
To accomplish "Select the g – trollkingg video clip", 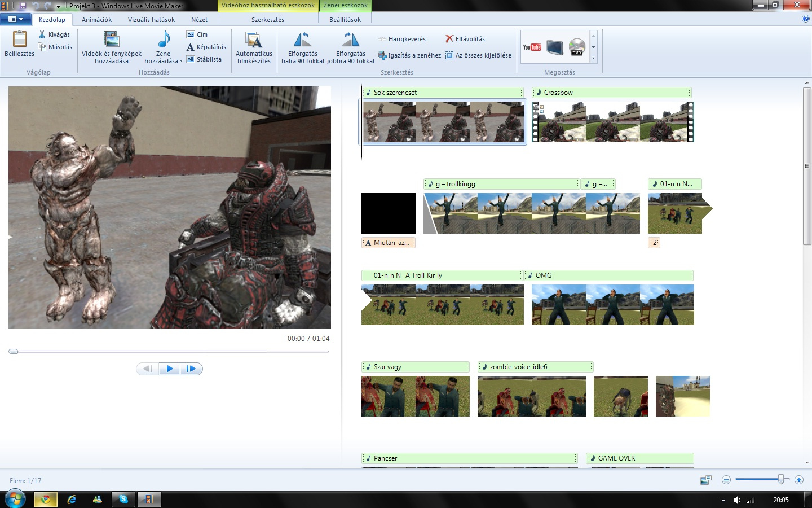I will coord(532,213).
